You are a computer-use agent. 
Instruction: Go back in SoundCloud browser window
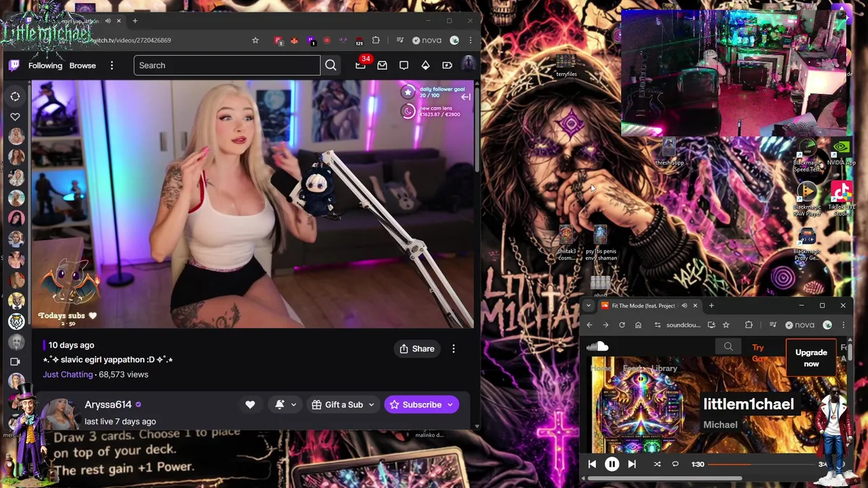589,325
